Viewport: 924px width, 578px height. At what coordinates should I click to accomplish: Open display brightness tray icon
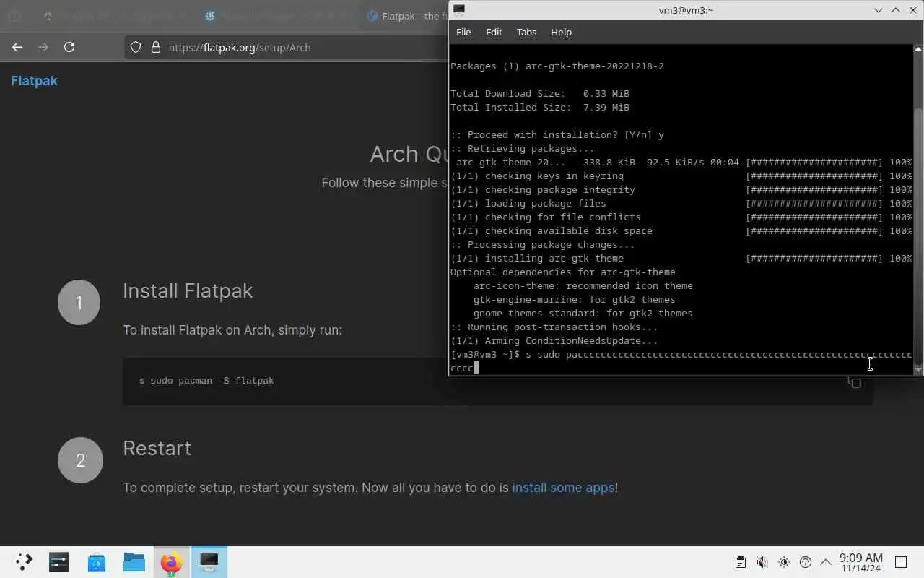tap(784, 562)
